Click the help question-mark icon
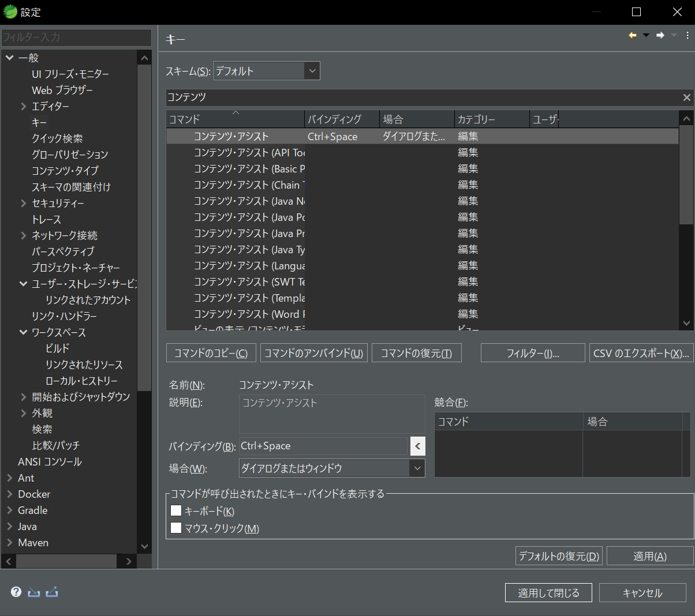This screenshot has width=695, height=616. click(x=16, y=592)
